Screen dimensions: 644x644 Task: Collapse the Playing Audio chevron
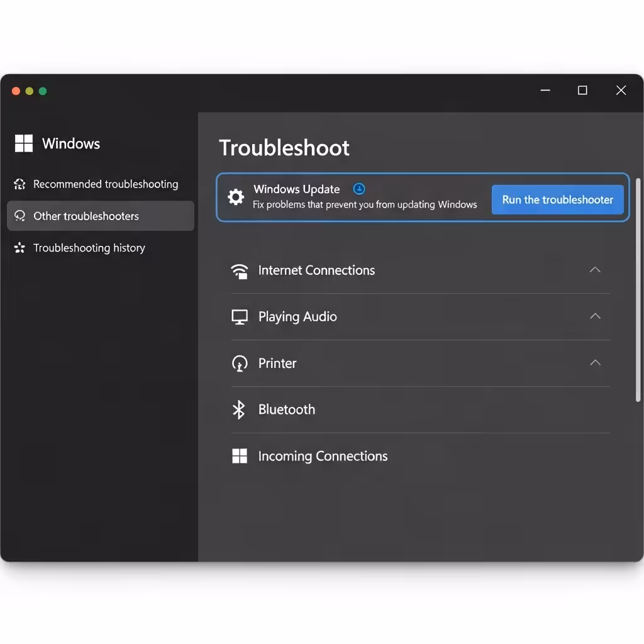point(595,316)
